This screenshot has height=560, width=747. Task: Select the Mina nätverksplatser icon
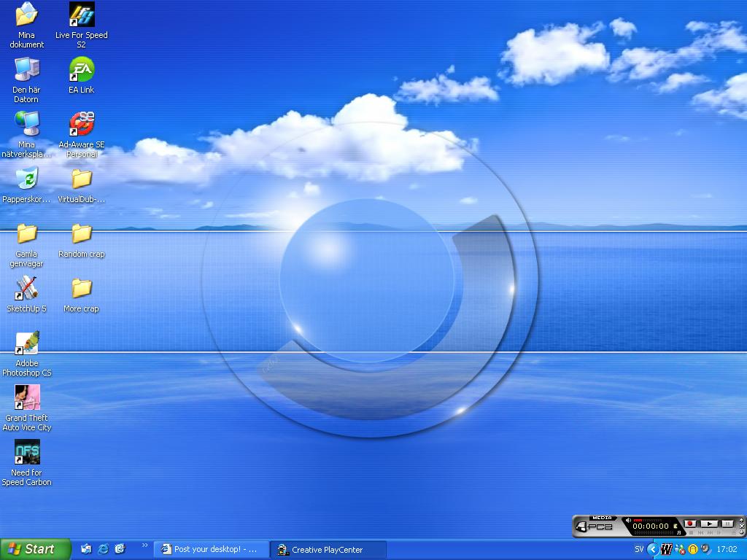pos(27,134)
